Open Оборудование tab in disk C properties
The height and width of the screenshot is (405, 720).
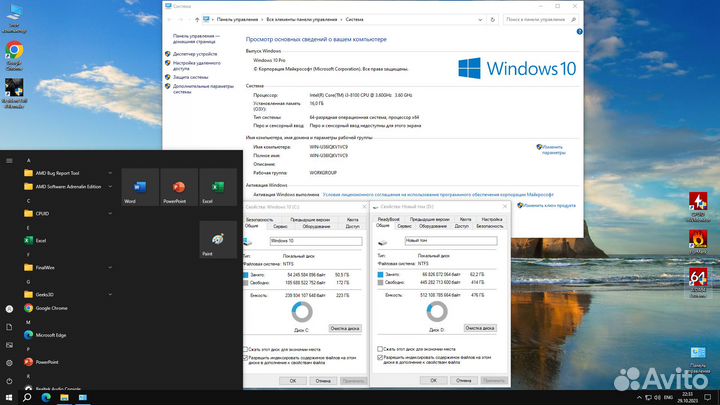(x=316, y=226)
